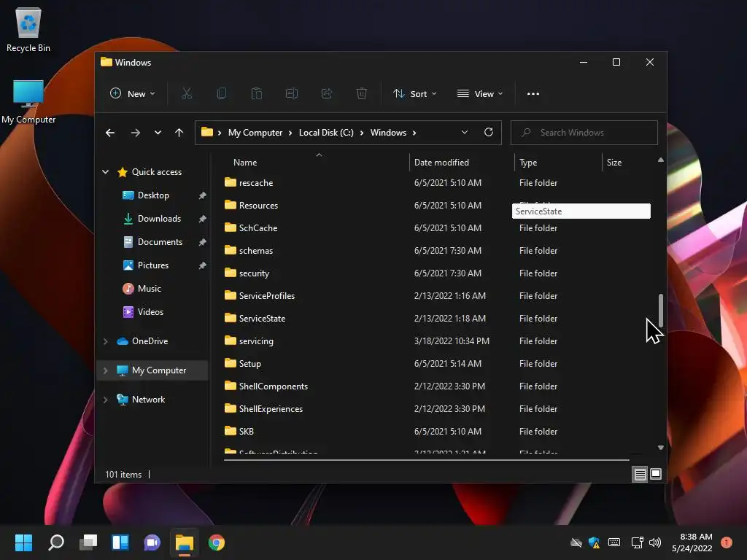Select the servicing folder
This screenshot has width=747, height=560.
pos(256,341)
